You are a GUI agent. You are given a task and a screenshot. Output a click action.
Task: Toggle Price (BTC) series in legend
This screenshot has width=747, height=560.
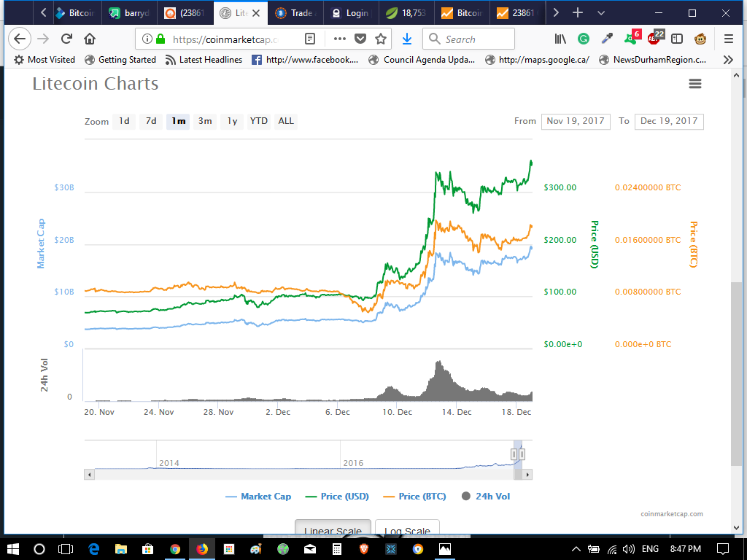(414, 496)
